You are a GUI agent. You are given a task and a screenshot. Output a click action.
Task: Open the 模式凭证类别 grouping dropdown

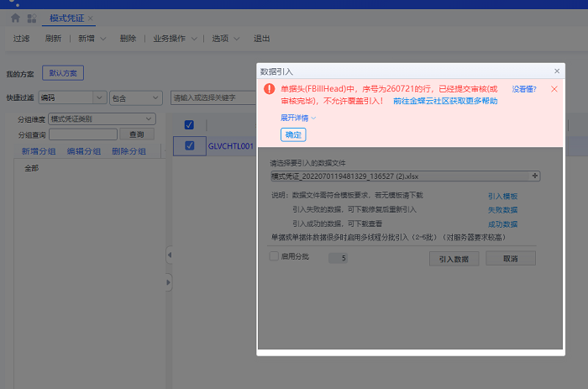click(102, 118)
